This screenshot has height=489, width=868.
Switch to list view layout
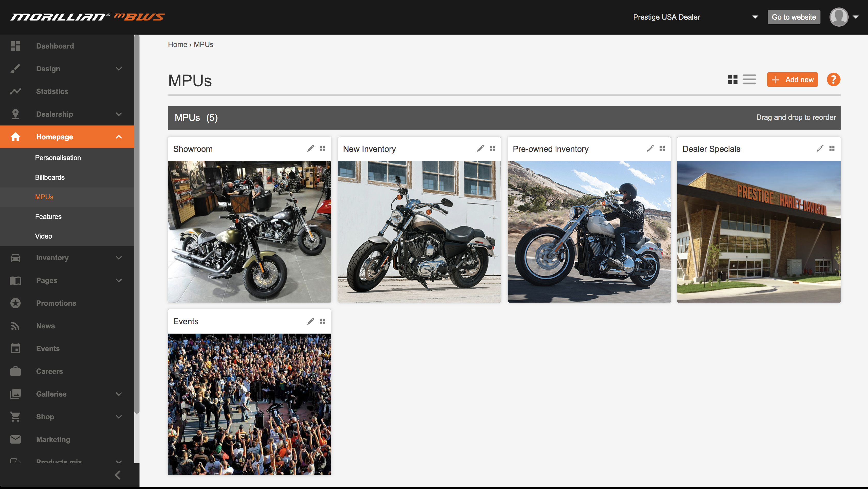749,80
